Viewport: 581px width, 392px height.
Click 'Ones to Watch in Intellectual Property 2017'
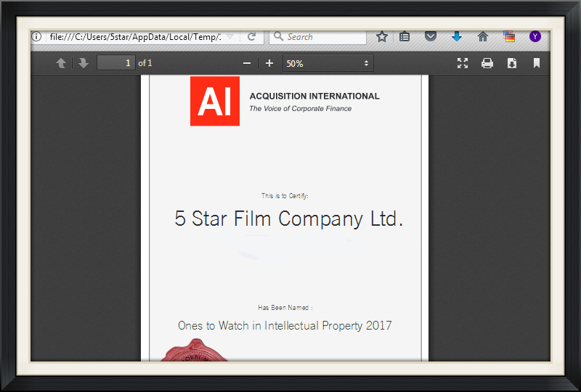coord(285,325)
